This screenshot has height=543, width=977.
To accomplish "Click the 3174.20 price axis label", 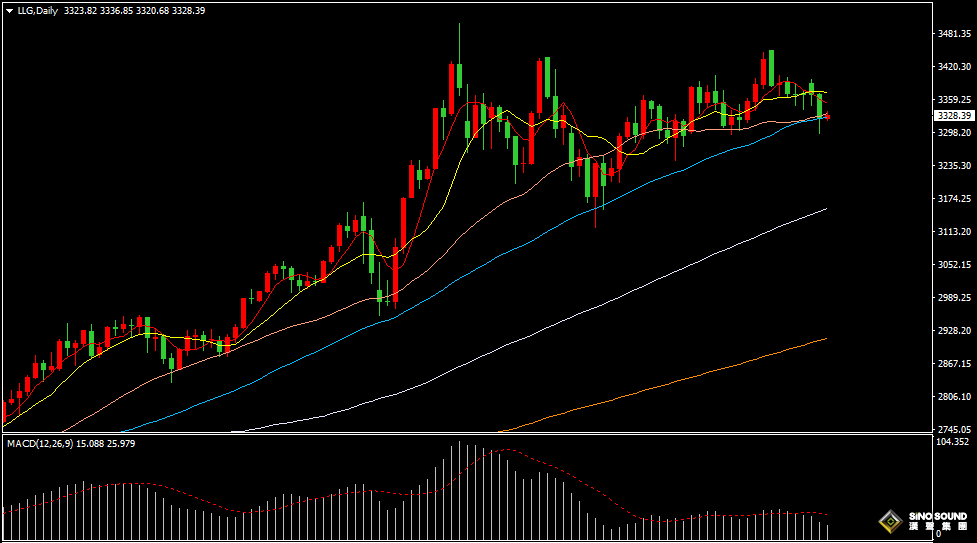I will [954, 199].
